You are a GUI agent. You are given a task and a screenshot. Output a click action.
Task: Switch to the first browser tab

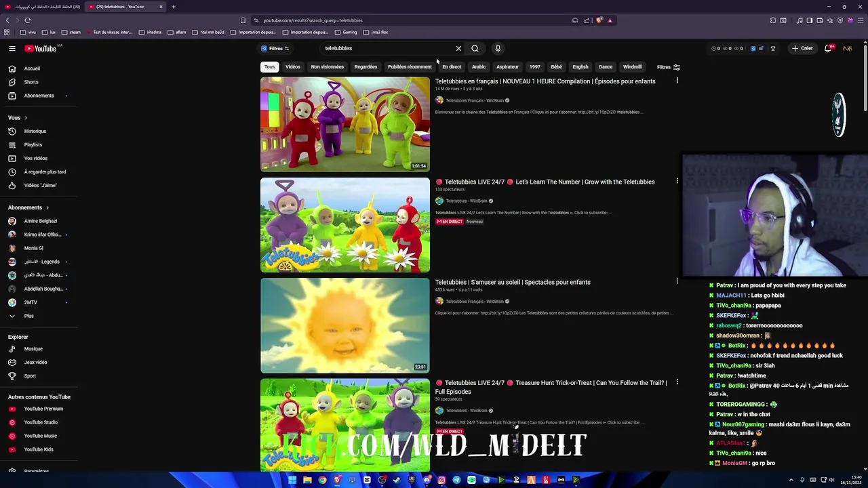(x=42, y=7)
